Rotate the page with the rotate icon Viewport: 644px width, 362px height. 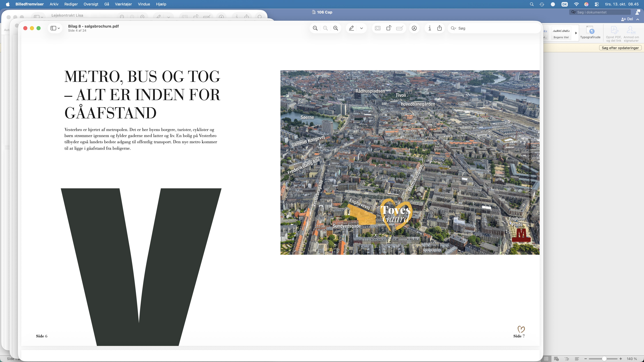coord(389,28)
